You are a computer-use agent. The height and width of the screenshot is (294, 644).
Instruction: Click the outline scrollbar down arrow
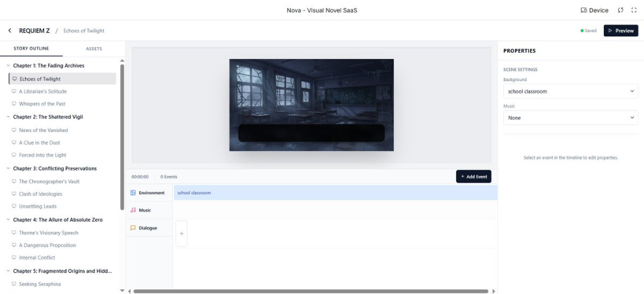[122, 290]
